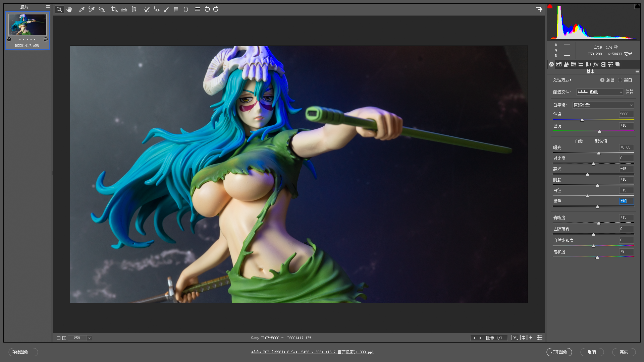Open the 配置文件 Adobe 颜色 dropdown
The width and height of the screenshot is (644, 362).
[x=600, y=92]
